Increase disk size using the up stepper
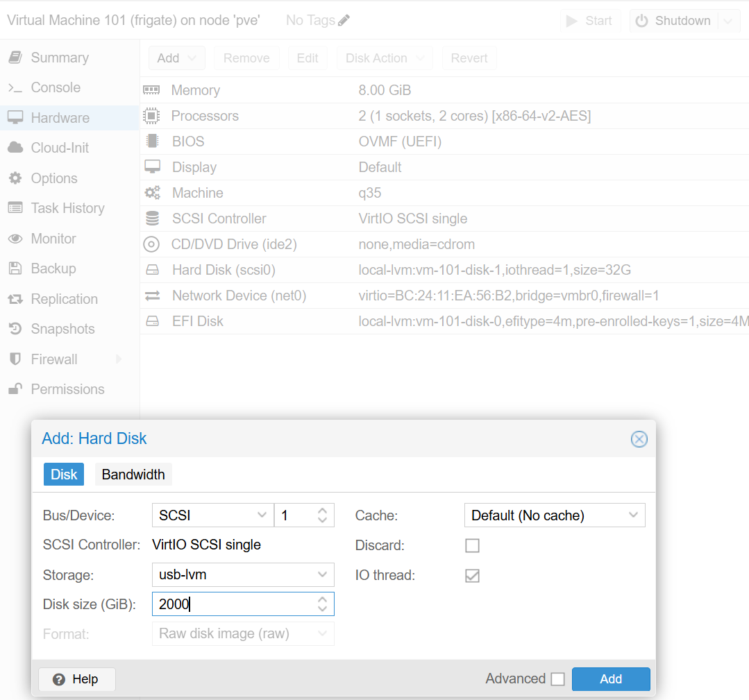This screenshot has height=700, width=749. click(x=321, y=599)
